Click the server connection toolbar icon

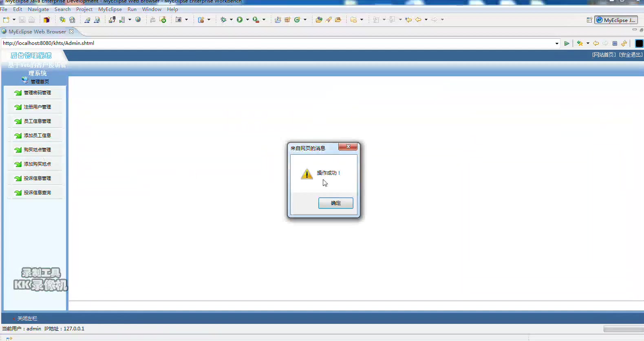click(112, 20)
